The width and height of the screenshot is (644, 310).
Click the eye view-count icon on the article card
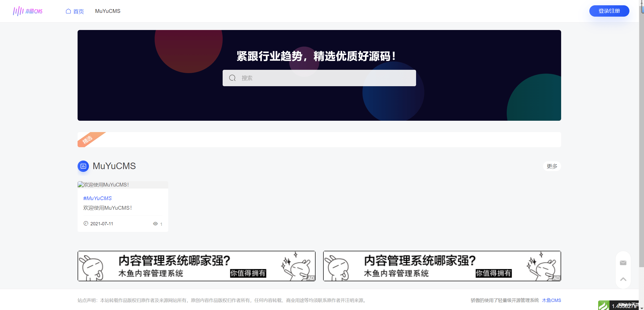(156, 224)
